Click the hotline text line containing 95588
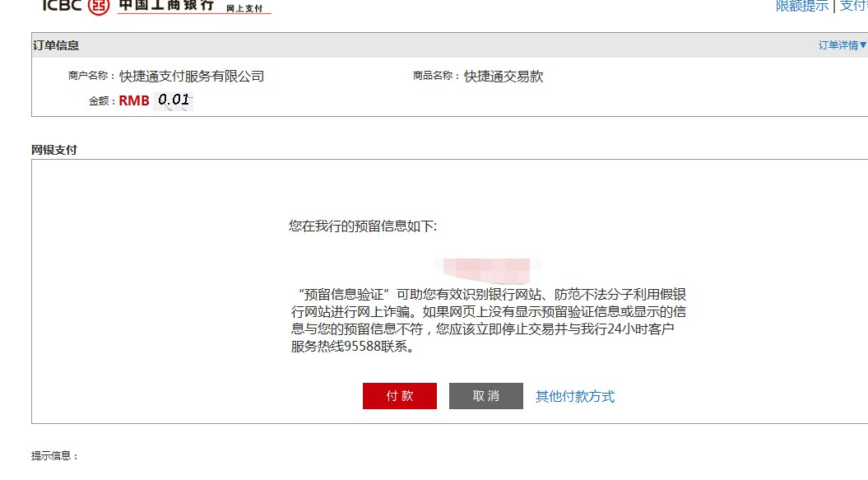Viewport: 868px width, 480px height. [353, 347]
